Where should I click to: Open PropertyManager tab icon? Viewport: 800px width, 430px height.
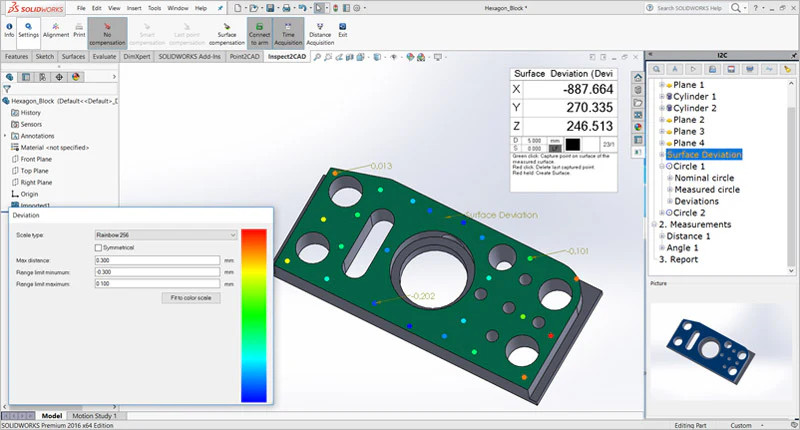pos(26,77)
